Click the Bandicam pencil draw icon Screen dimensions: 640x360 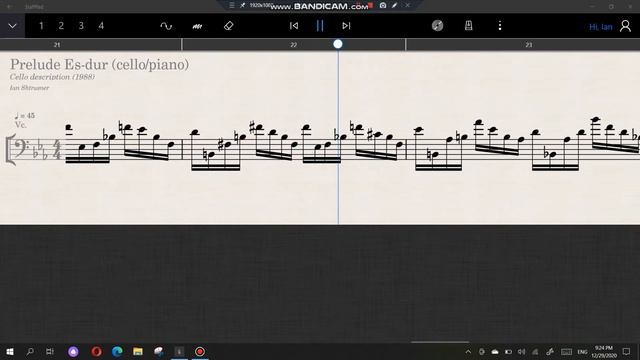[x=394, y=5]
